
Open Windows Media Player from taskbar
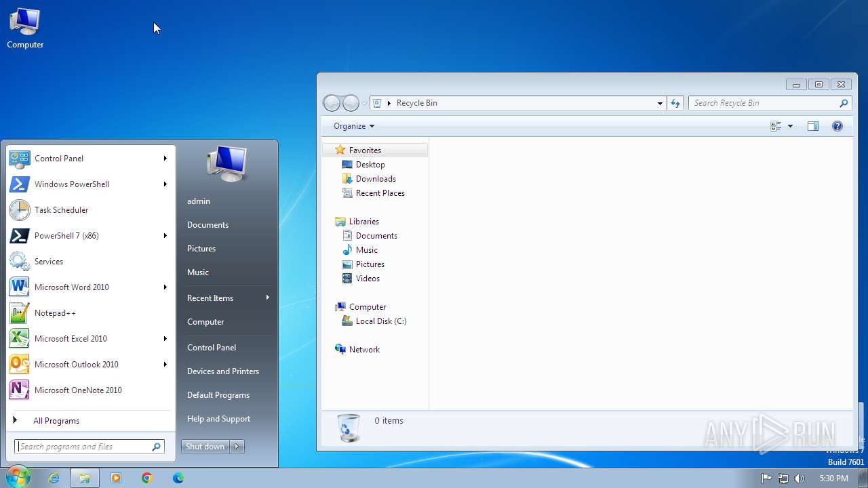point(115,478)
